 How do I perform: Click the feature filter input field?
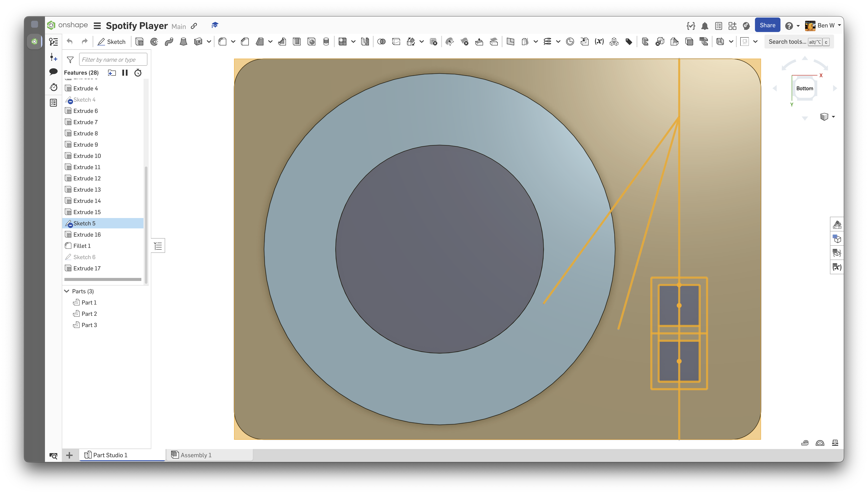(x=113, y=60)
